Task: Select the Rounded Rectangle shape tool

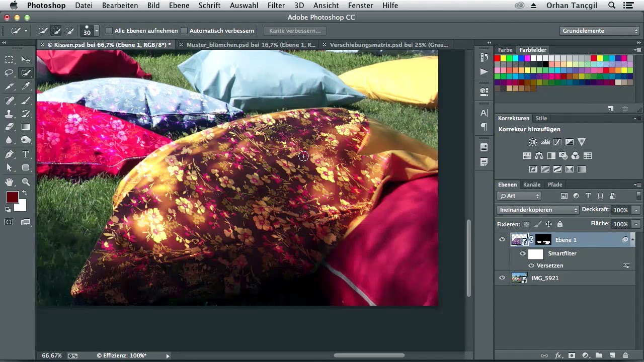Action: click(26, 168)
